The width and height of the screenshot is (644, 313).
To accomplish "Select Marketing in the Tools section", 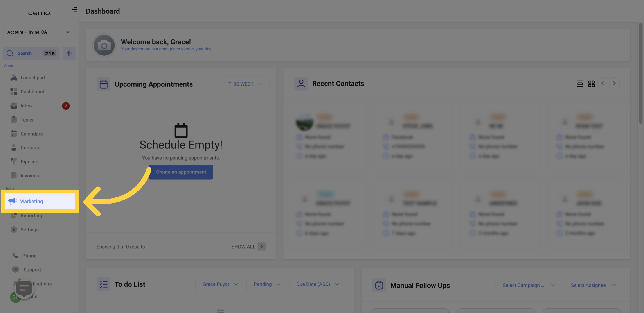I will pyautogui.click(x=40, y=201).
